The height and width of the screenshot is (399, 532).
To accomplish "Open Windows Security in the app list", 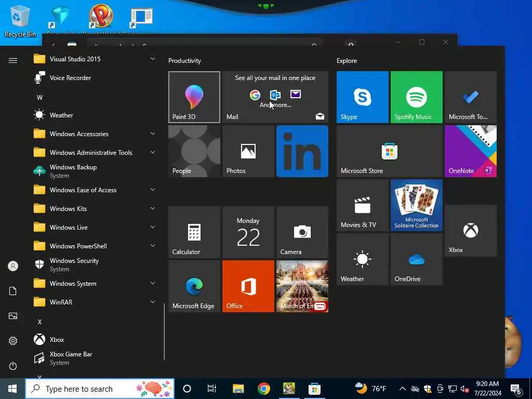I will (95, 264).
